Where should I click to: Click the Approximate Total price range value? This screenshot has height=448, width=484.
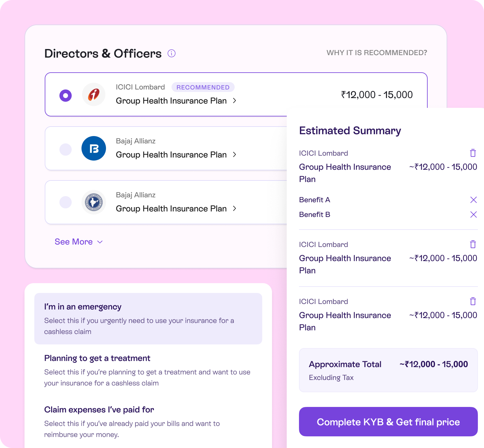point(434,364)
